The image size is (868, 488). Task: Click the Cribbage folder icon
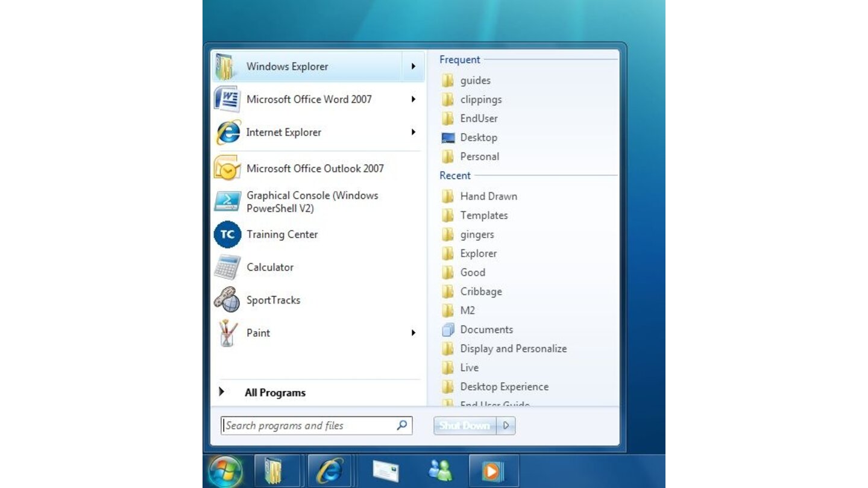[x=448, y=292]
